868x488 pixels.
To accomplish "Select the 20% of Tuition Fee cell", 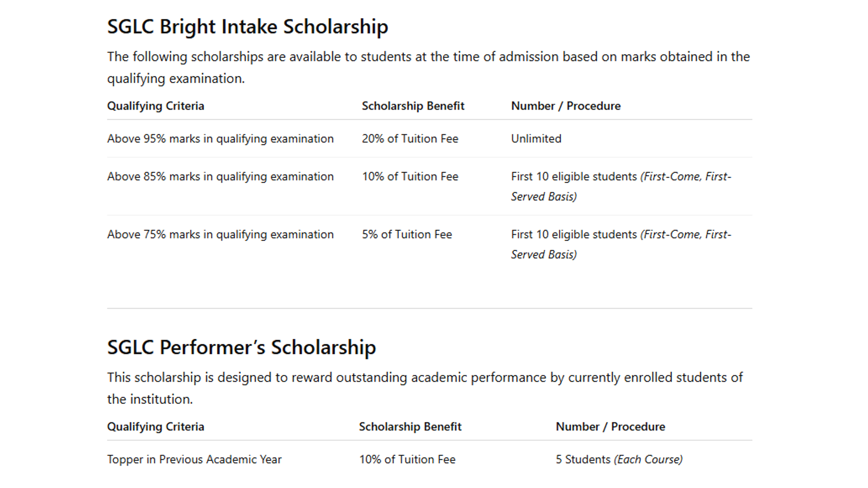I will (410, 139).
